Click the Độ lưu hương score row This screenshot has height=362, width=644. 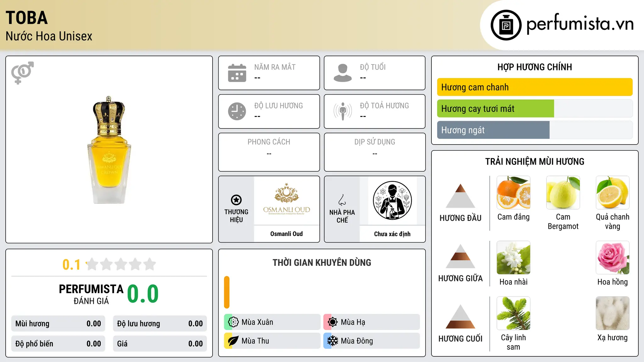click(160, 324)
